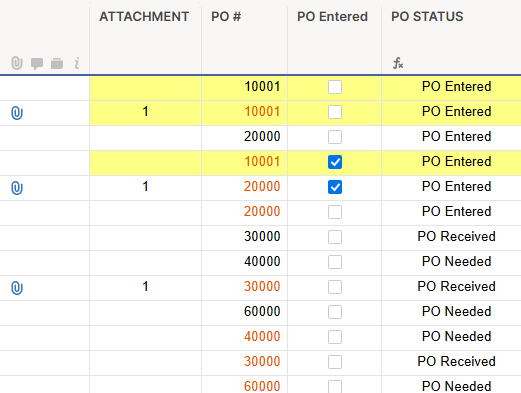Open attachment paperclip on highlighted 10001 row
Viewport: 521px width, 393px height.
(17, 113)
